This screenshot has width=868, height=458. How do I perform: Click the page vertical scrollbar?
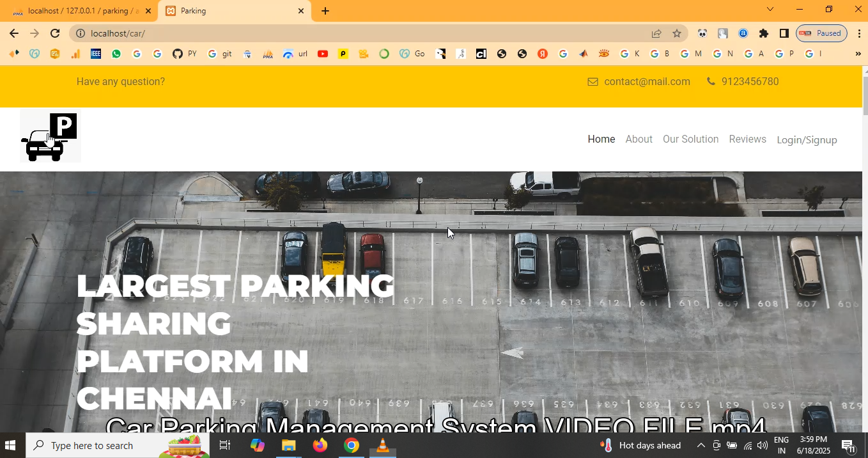point(865,256)
